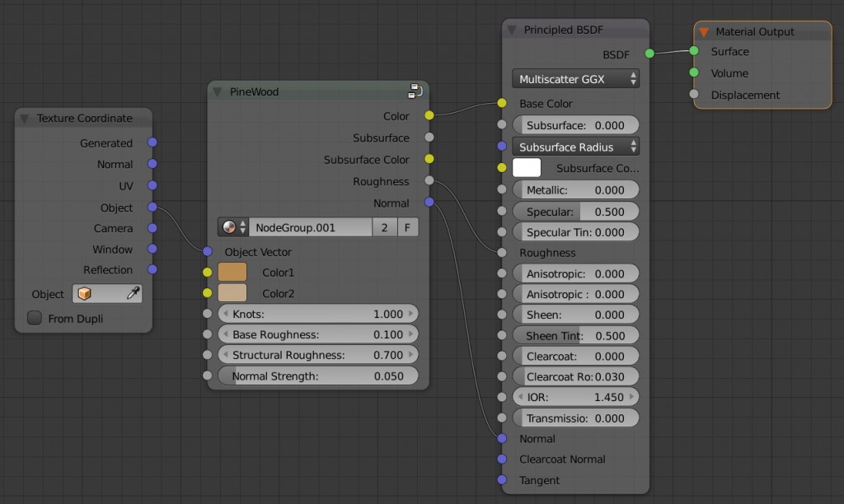Open the Multiscatter GGX distribution dropdown

(574, 78)
